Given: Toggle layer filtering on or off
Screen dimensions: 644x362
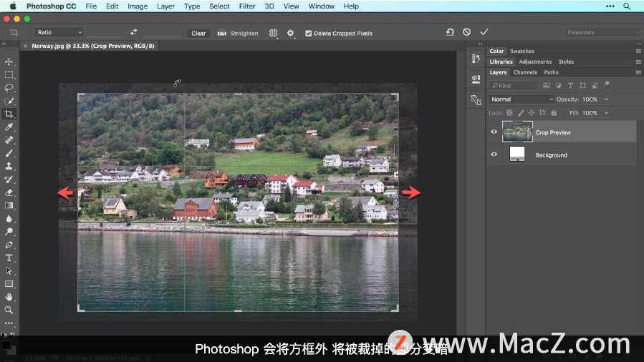Looking at the screenshot, I should pos(607,84).
